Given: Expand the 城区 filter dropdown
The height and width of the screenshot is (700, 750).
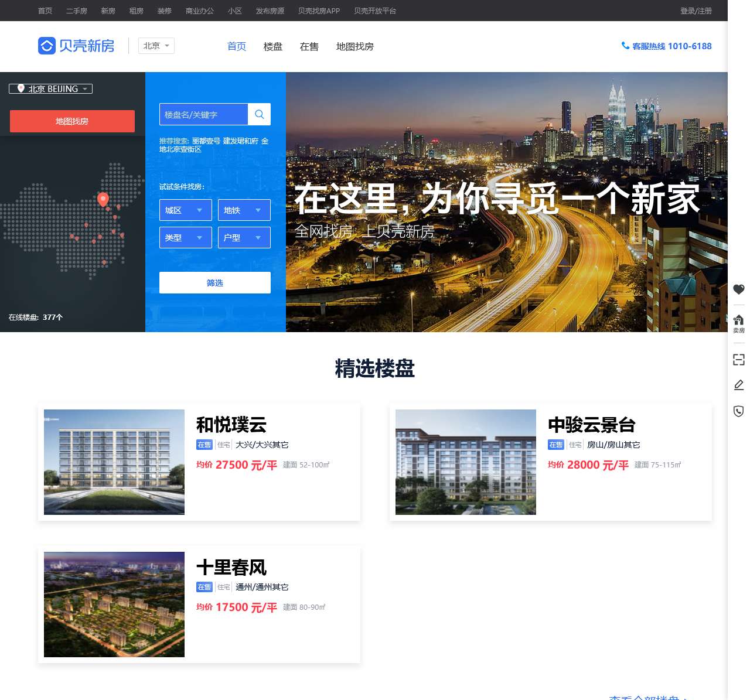Looking at the screenshot, I should (x=185, y=210).
